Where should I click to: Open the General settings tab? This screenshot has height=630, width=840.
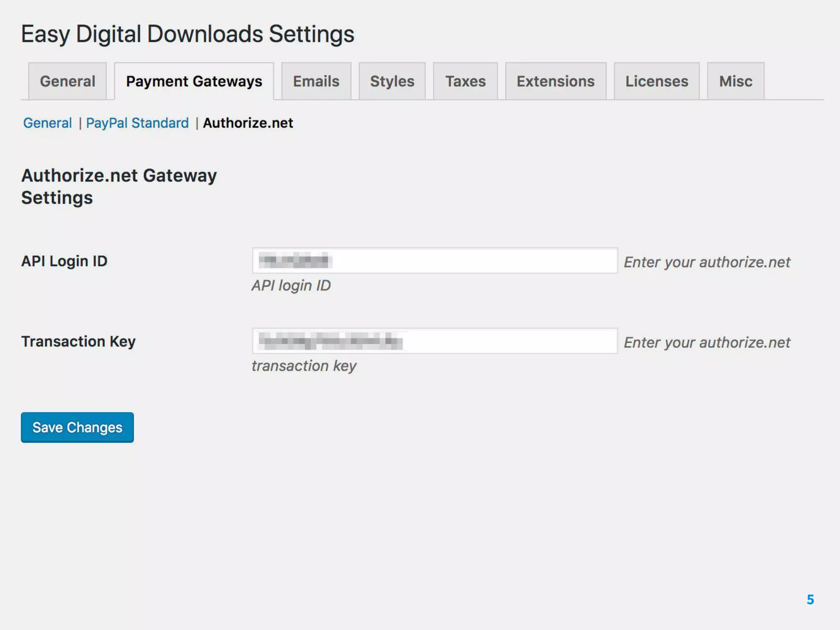[x=67, y=81]
